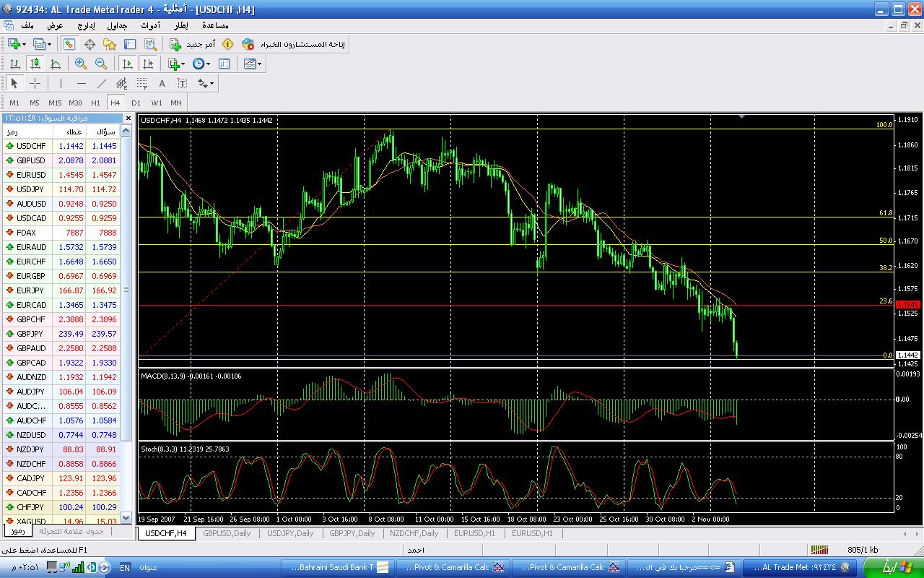
Task: Toggle the Market Watch panel button
Action: pyautogui.click(x=69, y=44)
